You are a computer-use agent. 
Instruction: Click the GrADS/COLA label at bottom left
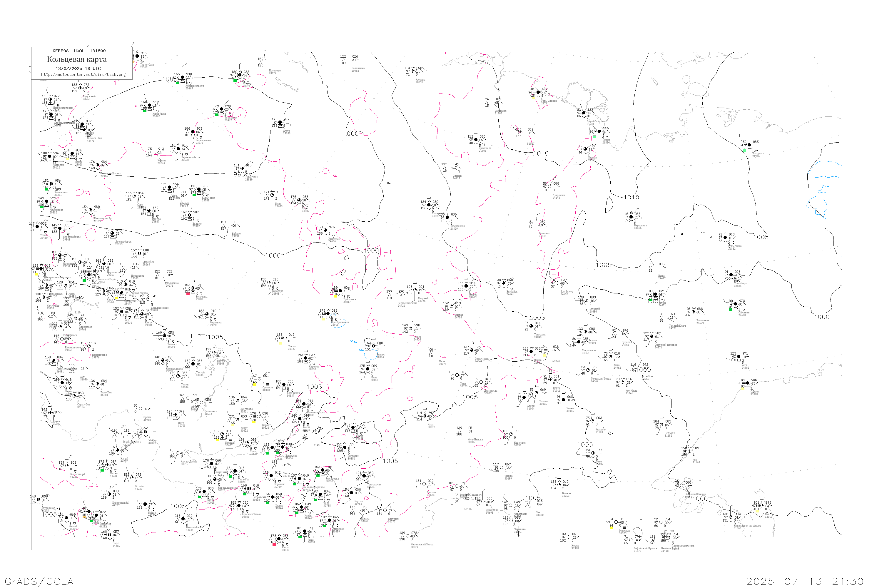tap(39, 581)
